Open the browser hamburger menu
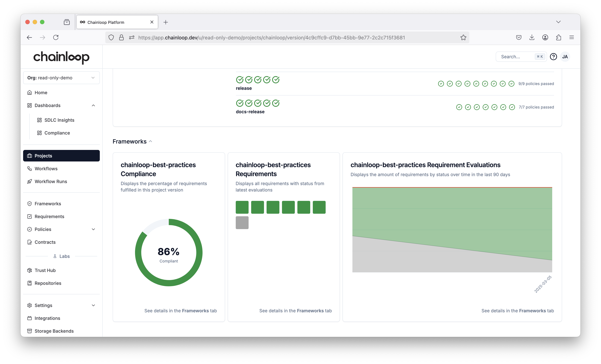601x364 pixels. click(x=571, y=38)
